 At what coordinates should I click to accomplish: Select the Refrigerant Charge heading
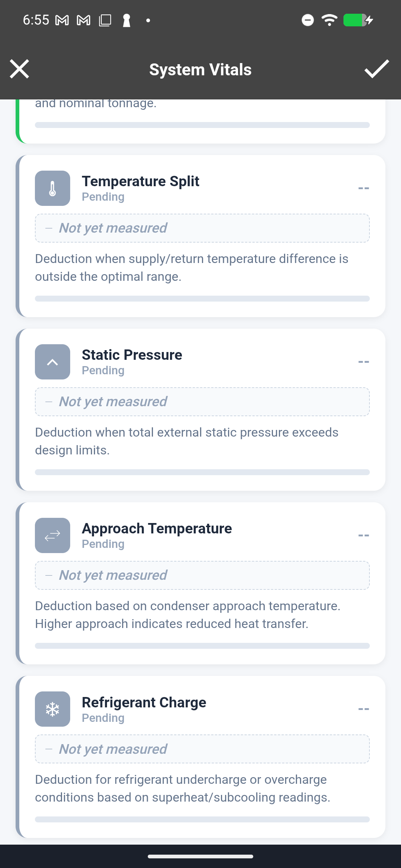pos(144,703)
